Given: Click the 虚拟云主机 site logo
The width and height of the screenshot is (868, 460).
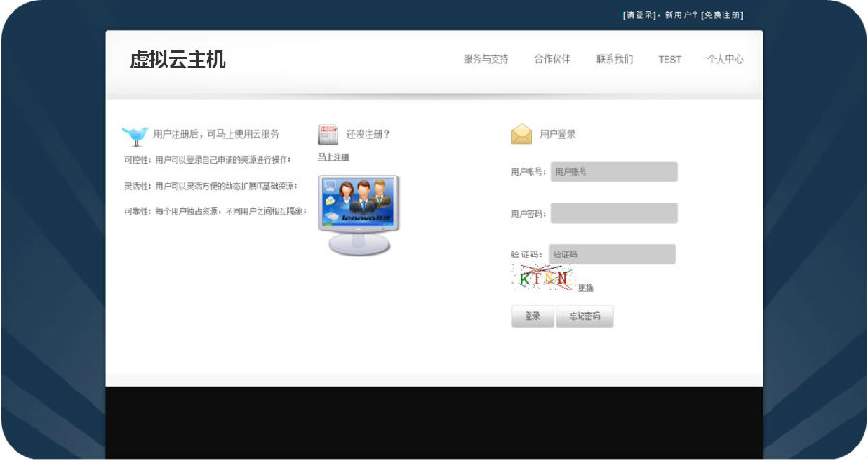Looking at the screenshot, I should point(177,60).
